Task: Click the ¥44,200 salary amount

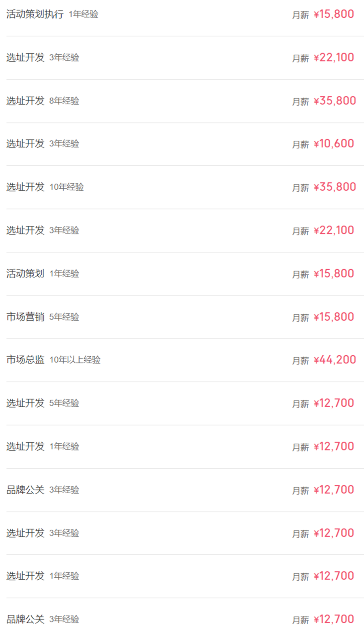Action: coord(335,360)
